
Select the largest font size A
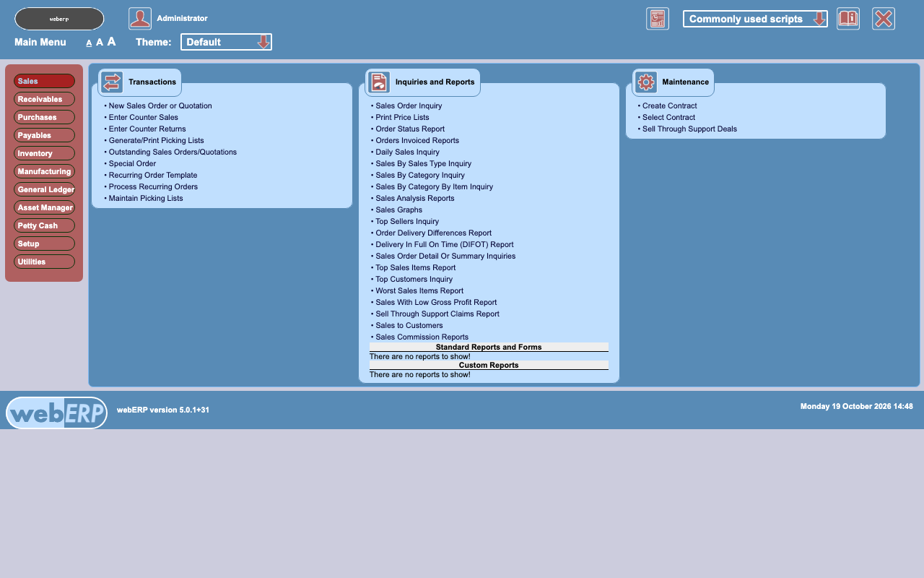coord(112,41)
